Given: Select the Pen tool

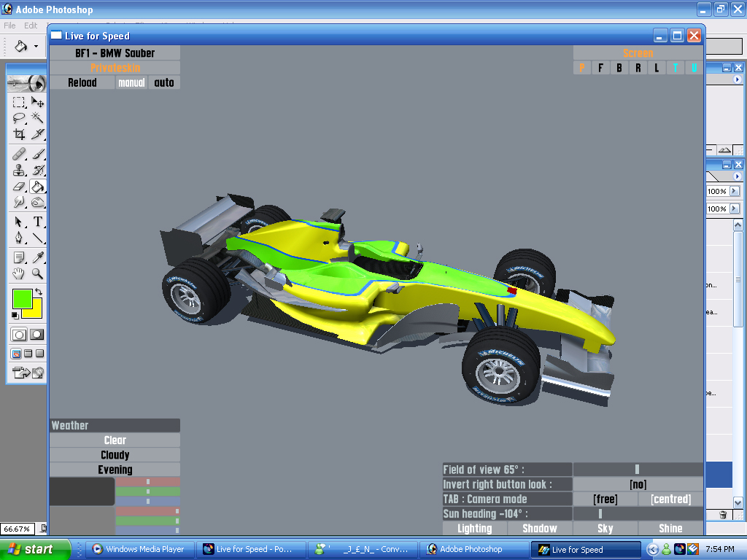Looking at the screenshot, I should tap(18, 238).
